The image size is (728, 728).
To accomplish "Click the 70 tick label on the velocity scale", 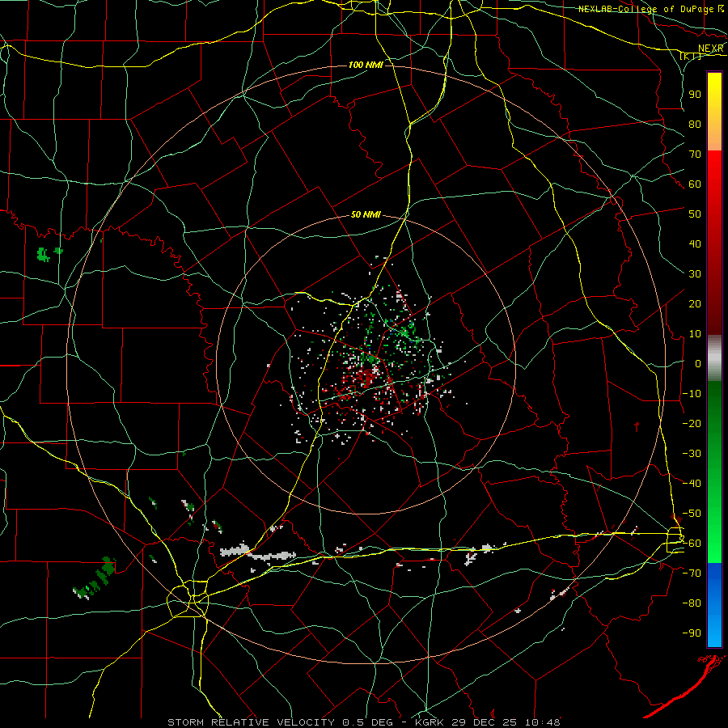I will tap(695, 154).
